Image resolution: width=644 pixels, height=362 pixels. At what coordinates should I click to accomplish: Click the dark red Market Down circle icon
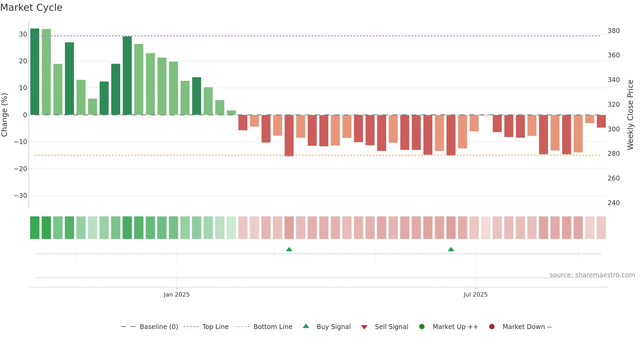[x=492, y=327]
